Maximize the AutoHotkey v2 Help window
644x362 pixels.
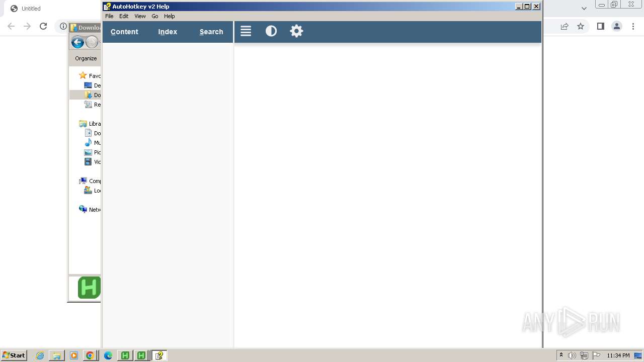point(527,7)
